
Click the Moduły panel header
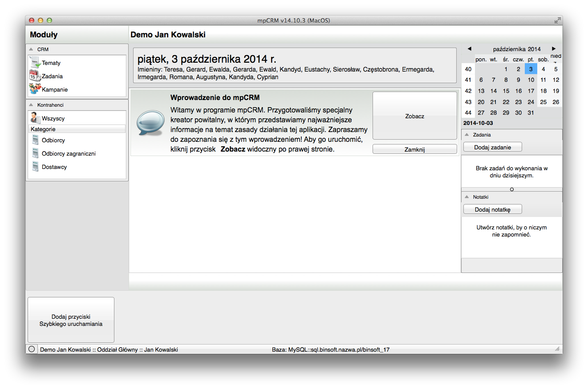(44, 35)
